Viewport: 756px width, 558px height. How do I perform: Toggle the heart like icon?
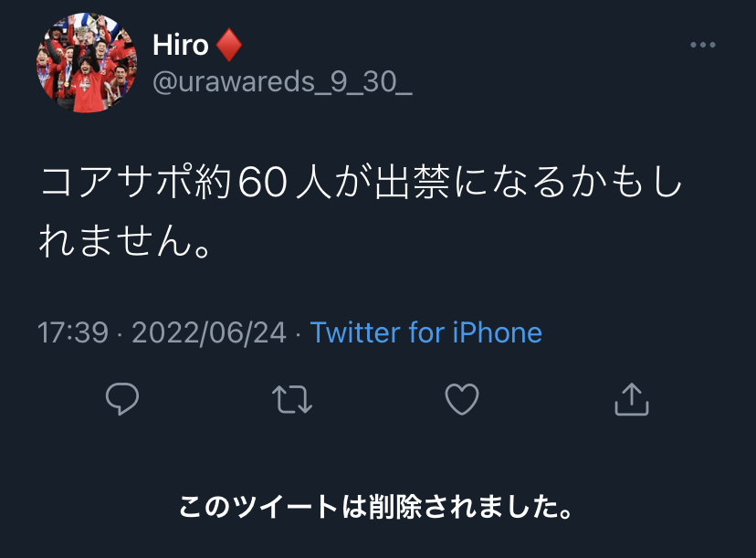click(x=462, y=399)
